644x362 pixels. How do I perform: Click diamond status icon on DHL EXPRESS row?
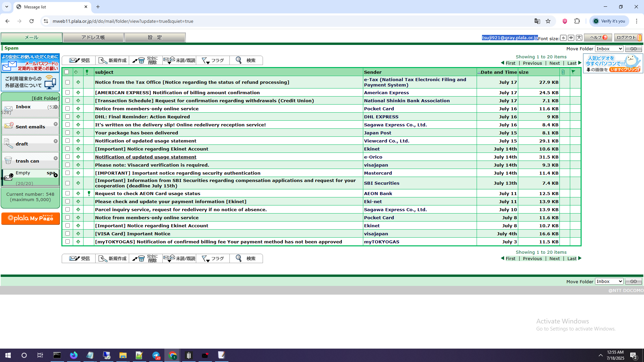[x=78, y=117]
